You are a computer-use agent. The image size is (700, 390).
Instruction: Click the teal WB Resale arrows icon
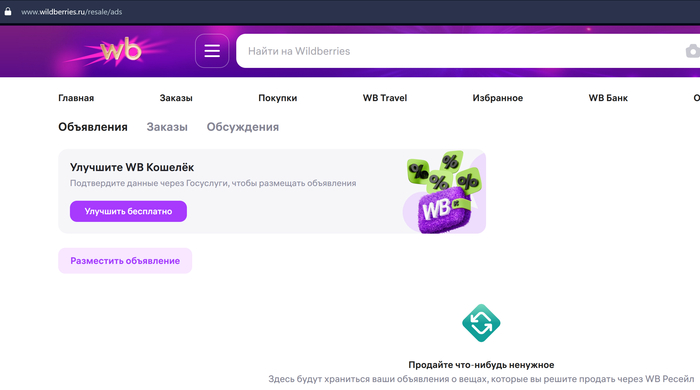[x=481, y=323]
